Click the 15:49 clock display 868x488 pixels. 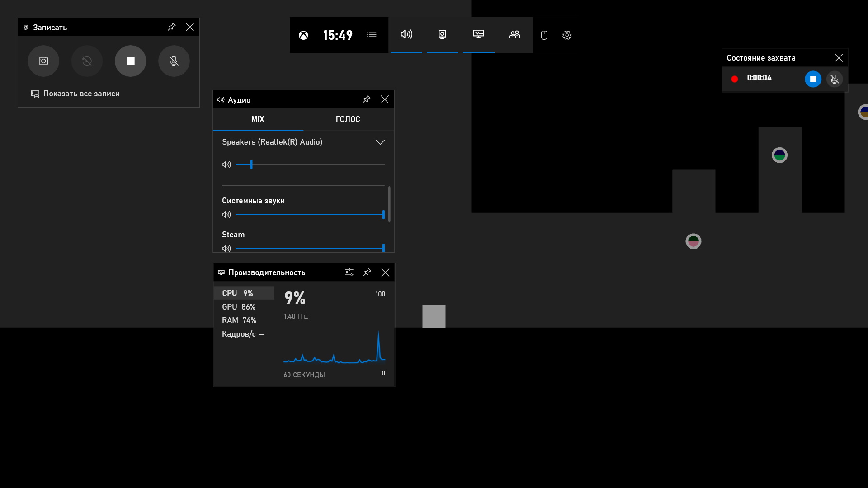click(338, 35)
